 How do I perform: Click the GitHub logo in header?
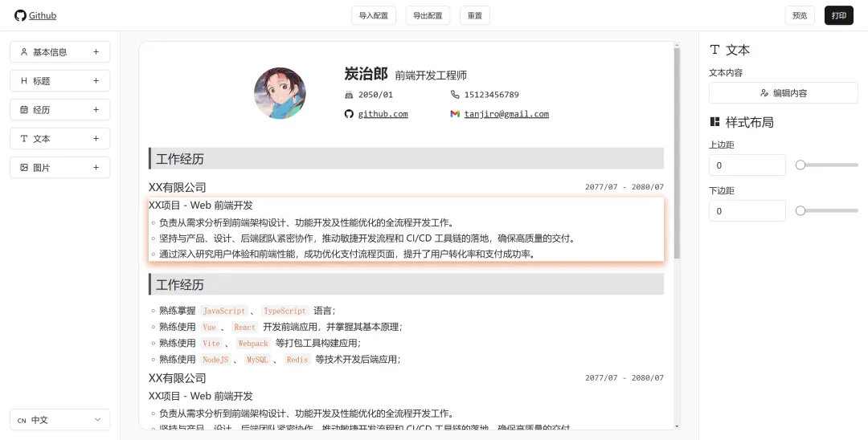coord(20,15)
